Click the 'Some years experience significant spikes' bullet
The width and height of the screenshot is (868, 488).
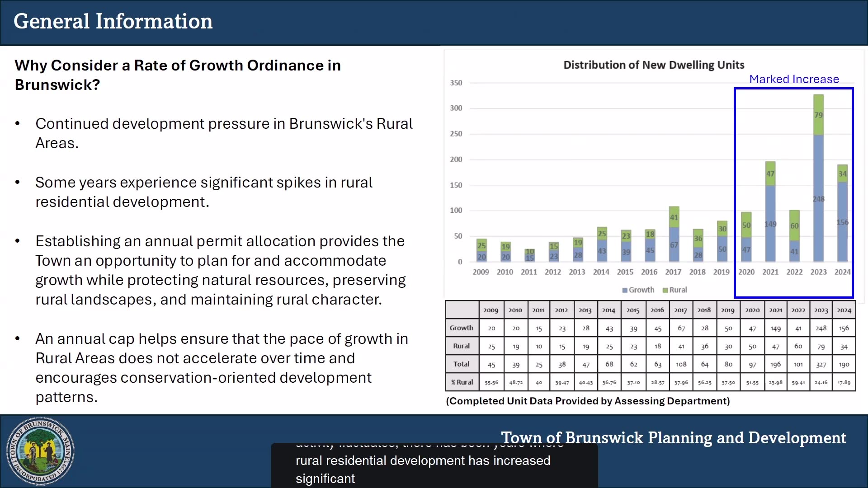pyautogui.click(x=204, y=192)
